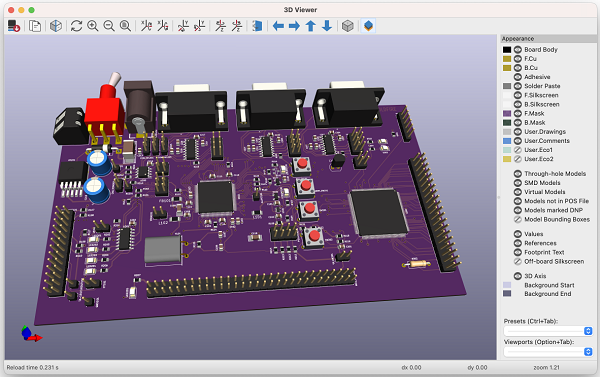Open the Board Body black color swatch
Screen dimensions: 600x377
coord(507,49)
